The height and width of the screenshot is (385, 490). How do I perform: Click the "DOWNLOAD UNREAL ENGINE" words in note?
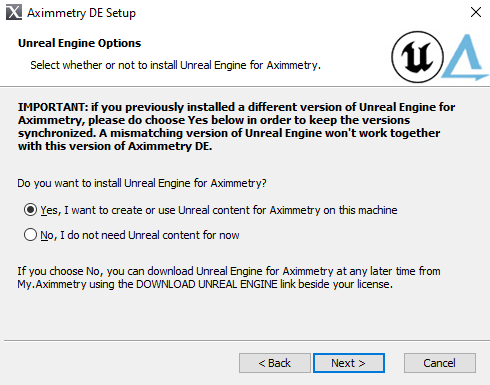207,284
